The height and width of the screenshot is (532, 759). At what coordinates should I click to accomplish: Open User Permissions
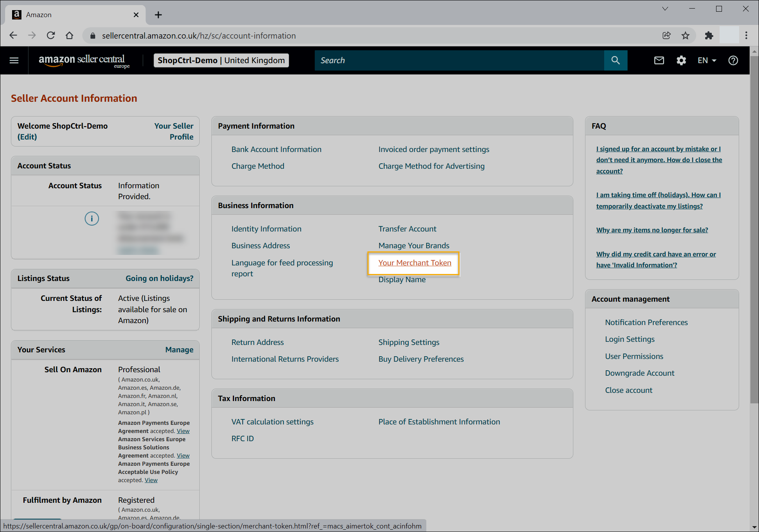click(634, 356)
